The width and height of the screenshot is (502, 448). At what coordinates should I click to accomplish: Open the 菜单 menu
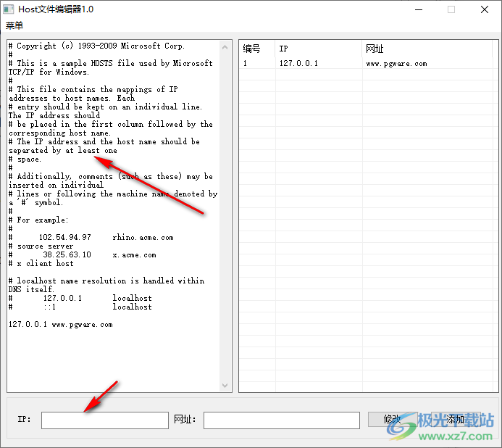(x=14, y=25)
